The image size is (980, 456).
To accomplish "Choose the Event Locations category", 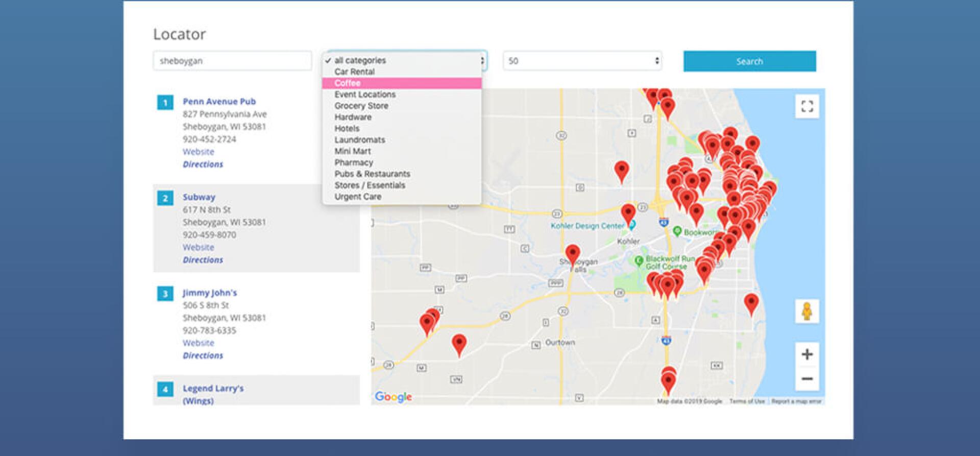I will [402, 94].
